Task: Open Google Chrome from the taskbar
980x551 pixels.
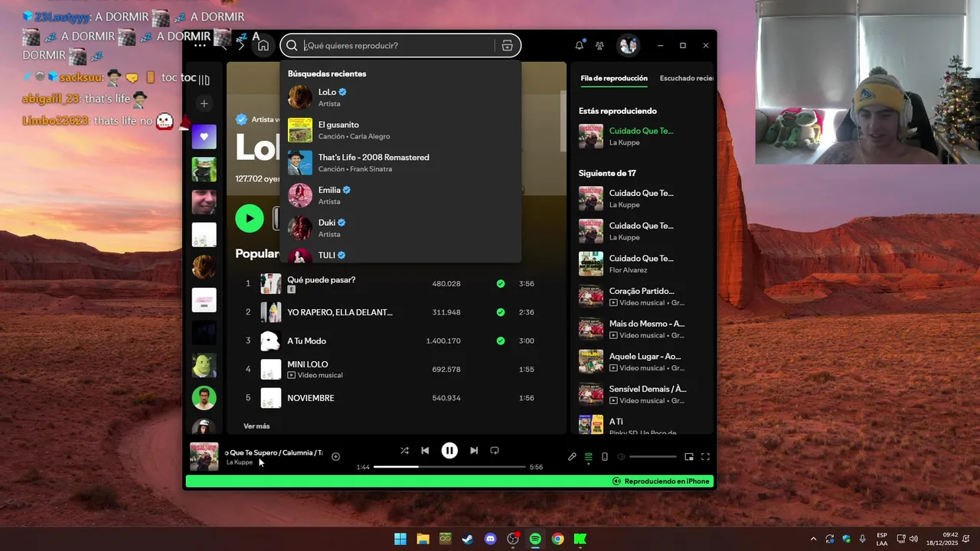Action: pyautogui.click(x=557, y=539)
